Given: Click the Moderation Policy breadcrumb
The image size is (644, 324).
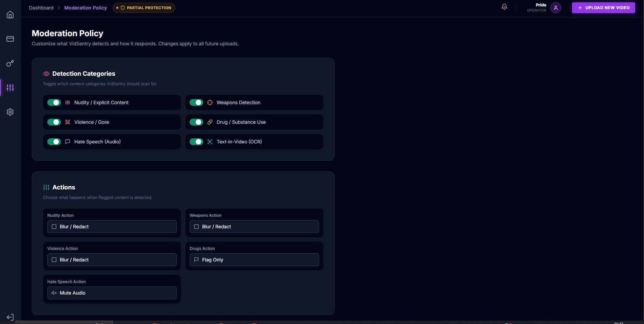Looking at the screenshot, I should 86,8.
